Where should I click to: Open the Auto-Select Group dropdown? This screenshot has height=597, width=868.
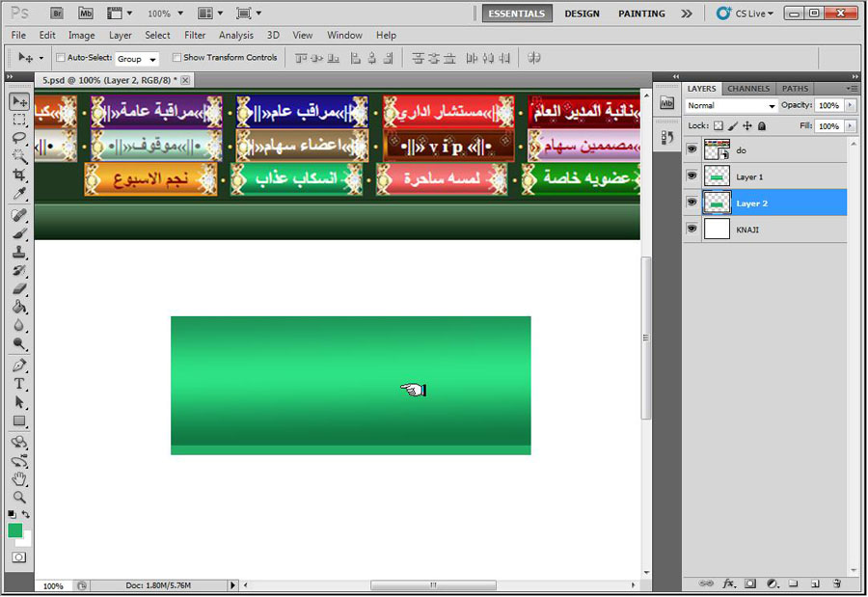(137, 59)
